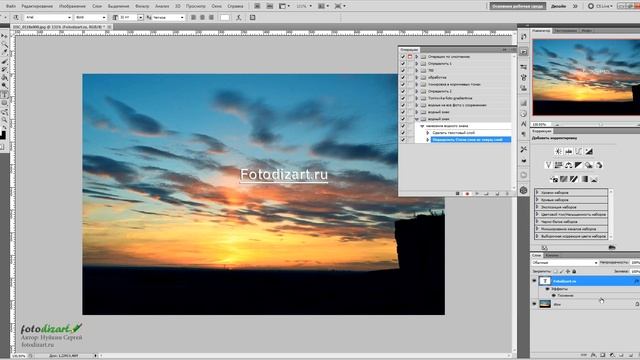Add a Threshold adjustment layer
Screen dimensions: 640x360
point(574,179)
